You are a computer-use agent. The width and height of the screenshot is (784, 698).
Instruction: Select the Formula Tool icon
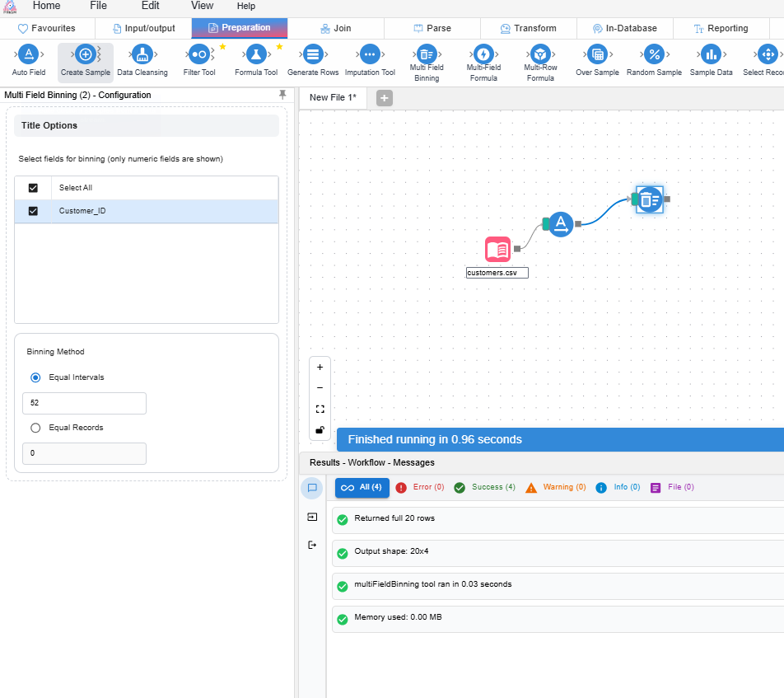[x=255, y=55]
